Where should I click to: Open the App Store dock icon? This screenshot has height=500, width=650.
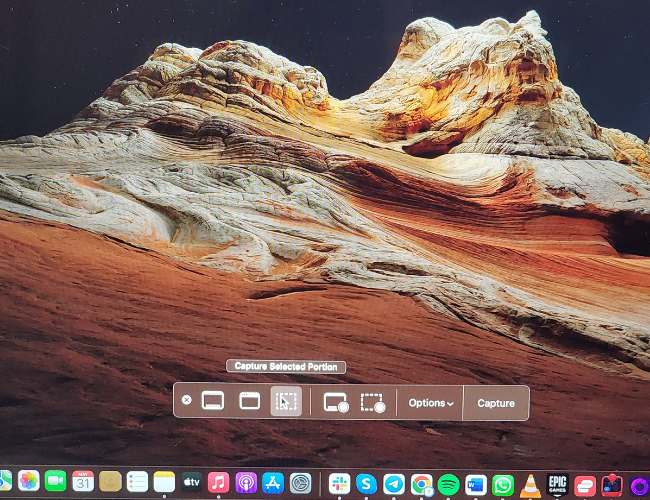[x=273, y=483]
